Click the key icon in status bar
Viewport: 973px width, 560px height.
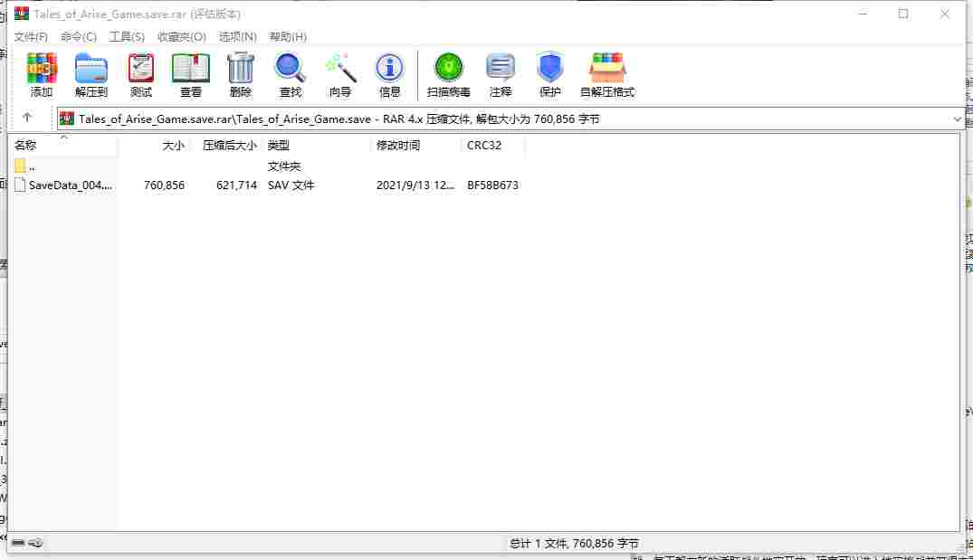tap(35, 543)
